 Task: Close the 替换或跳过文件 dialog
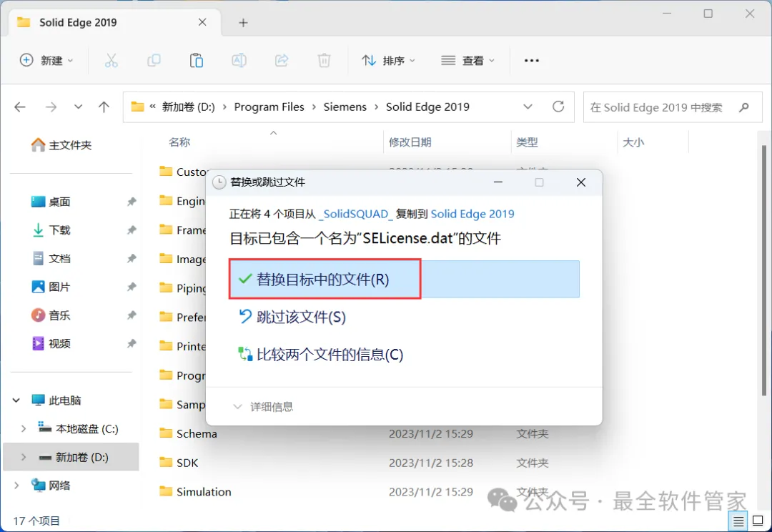(581, 182)
